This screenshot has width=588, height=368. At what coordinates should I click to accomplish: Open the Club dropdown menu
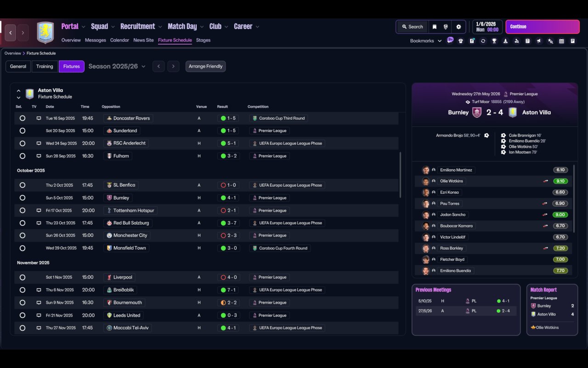(219, 27)
